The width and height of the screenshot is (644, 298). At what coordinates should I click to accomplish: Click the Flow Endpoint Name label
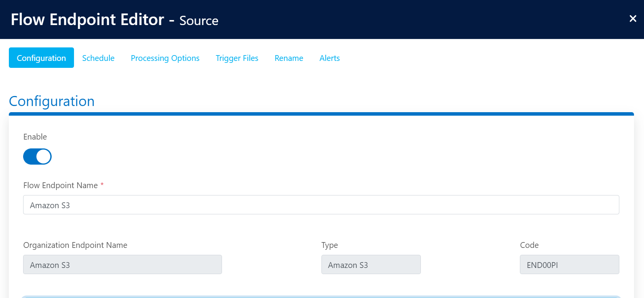61,185
